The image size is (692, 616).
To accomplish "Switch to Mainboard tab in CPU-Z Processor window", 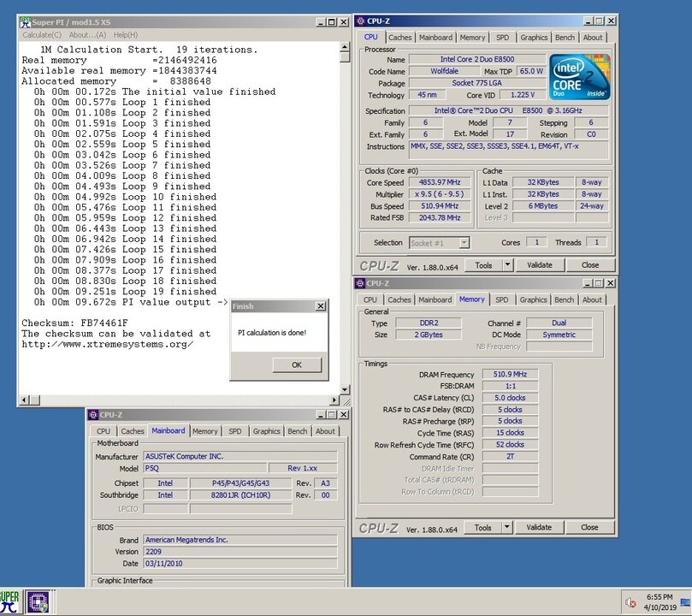I will (x=435, y=38).
